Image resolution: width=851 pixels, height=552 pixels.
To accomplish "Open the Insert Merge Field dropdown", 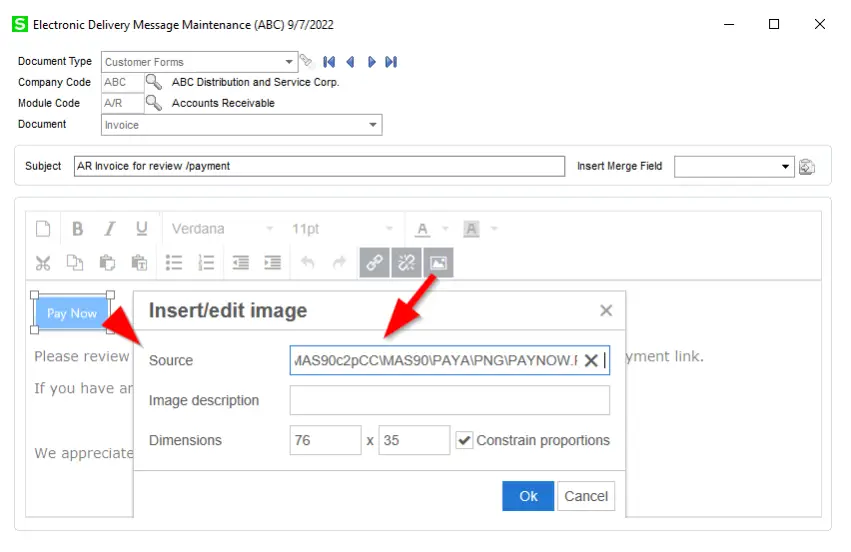I will click(786, 166).
